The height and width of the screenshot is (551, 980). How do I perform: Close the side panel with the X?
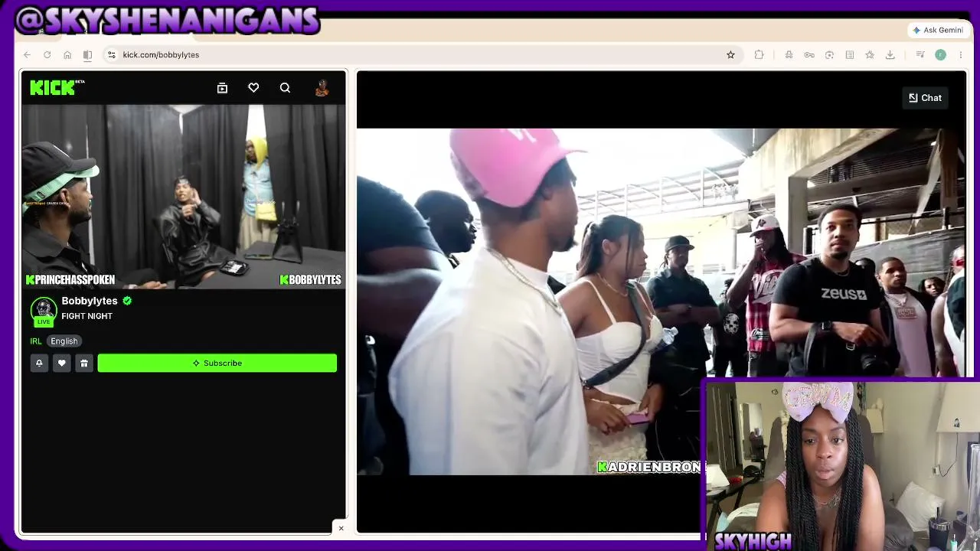341,528
